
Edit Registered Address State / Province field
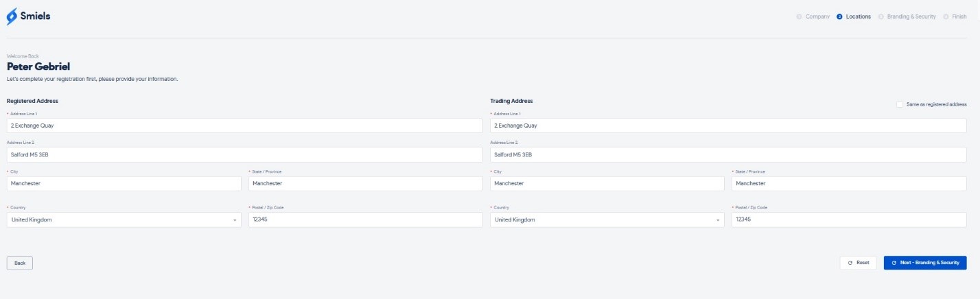[x=366, y=183]
